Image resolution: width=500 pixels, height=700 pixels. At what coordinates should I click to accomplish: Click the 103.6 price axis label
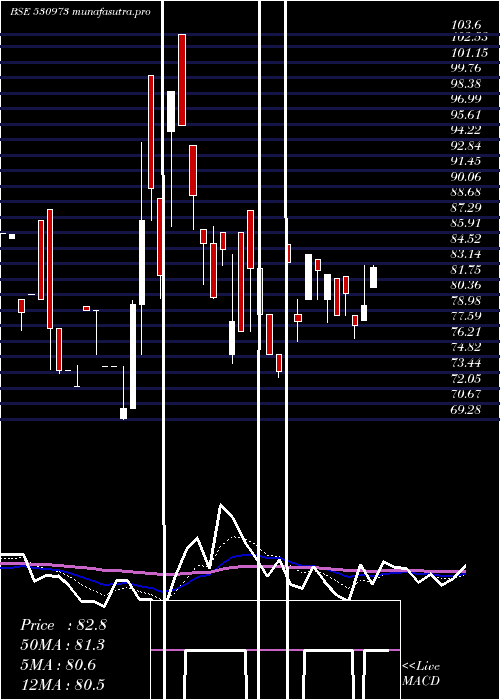[x=466, y=26]
